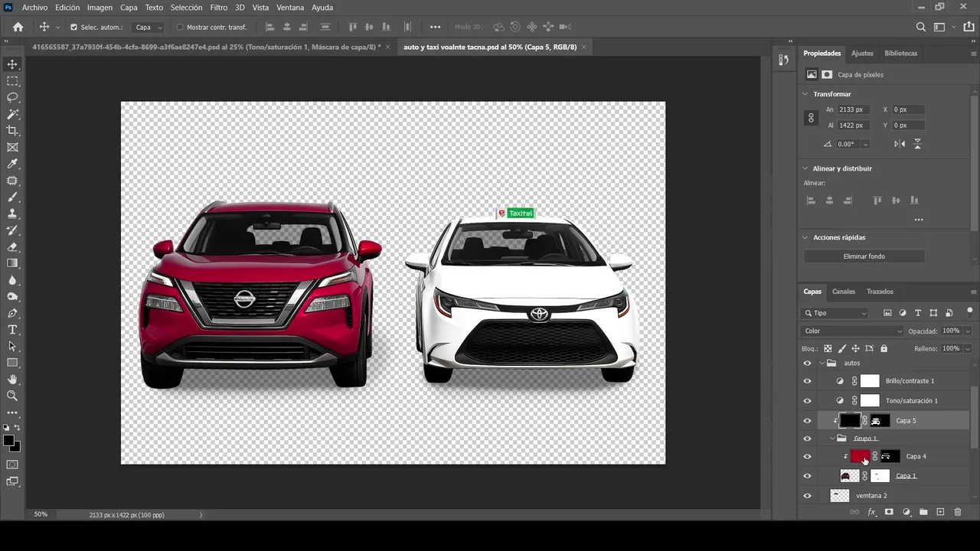Image resolution: width=980 pixels, height=551 pixels.
Task: Select the Gradient tool
Action: click(12, 263)
